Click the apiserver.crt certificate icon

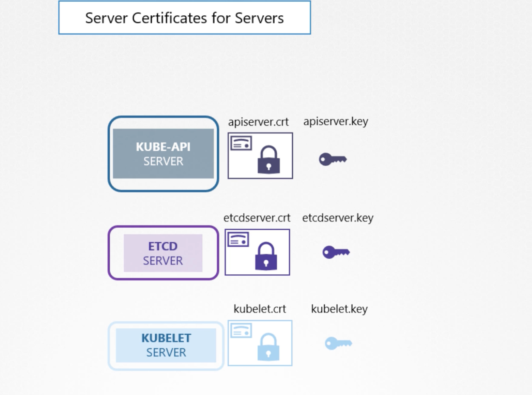tap(260, 155)
